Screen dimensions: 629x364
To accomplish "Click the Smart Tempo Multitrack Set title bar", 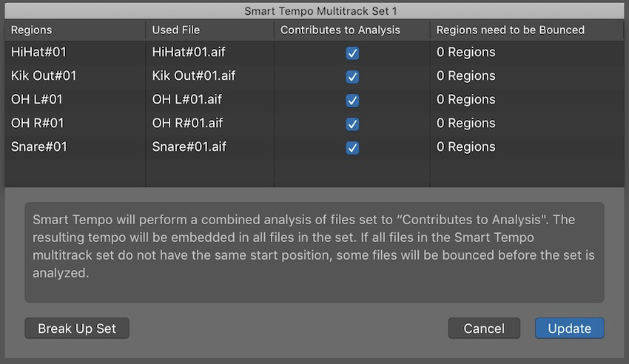I will (x=314, y=11).
